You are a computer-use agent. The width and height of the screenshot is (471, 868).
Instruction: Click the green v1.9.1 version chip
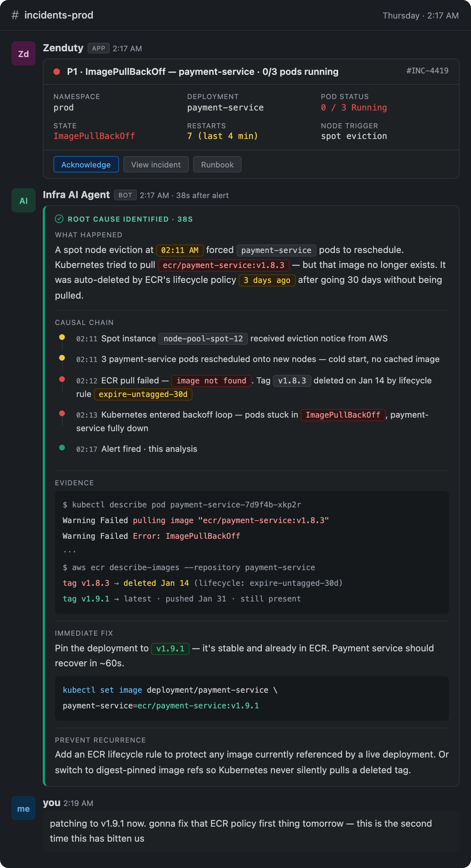170,649
